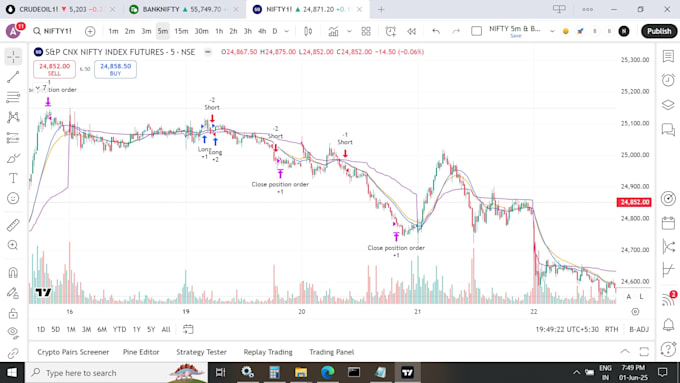Redo the last chart action

tap(456, 31)
